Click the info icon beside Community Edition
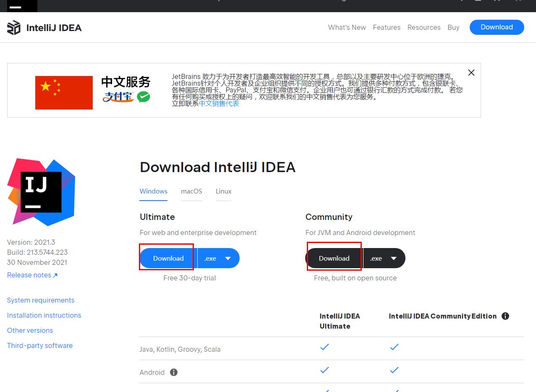Viewport: 536px width, 392px height. point(505,316)
